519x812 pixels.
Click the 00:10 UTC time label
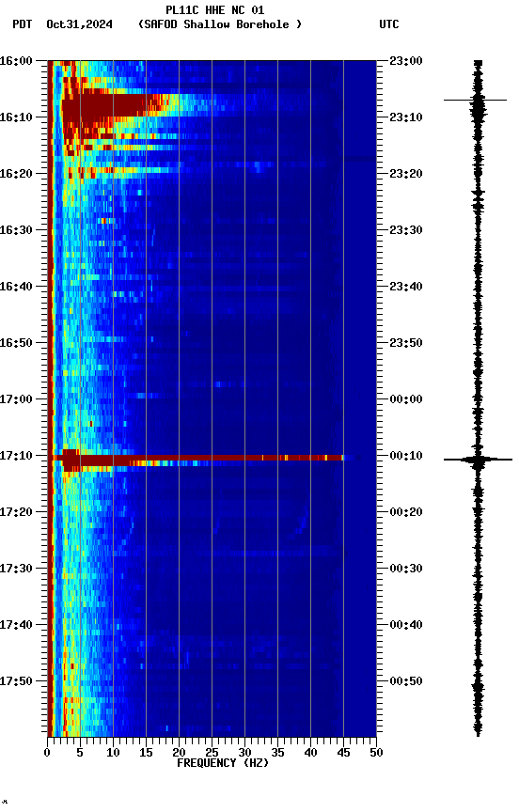[406, 456]
